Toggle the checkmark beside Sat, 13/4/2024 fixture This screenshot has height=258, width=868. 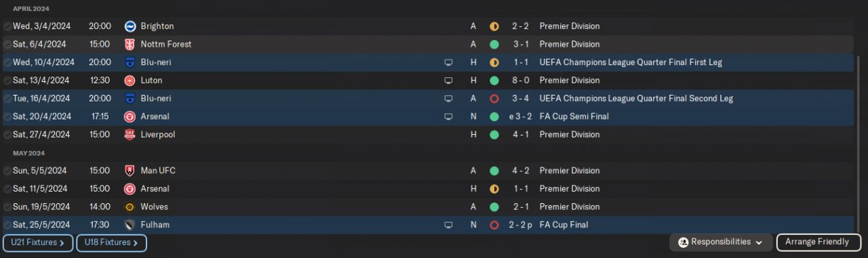tap(7, 81)
